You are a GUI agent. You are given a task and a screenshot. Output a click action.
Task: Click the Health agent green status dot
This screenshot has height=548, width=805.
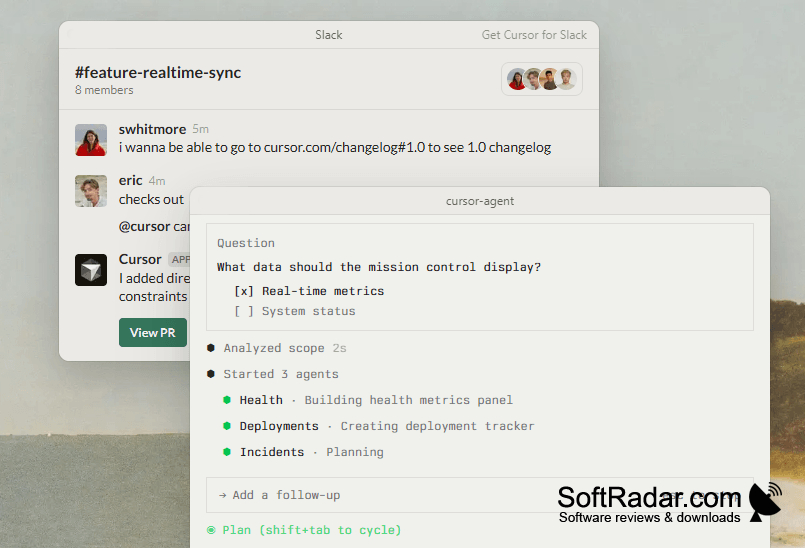point(227,400)
